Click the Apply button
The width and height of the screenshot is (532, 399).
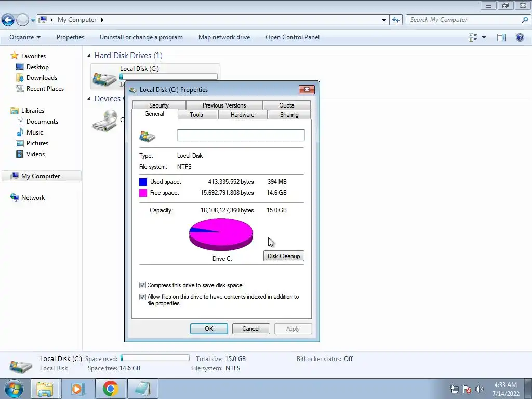(x=293, y=328)
